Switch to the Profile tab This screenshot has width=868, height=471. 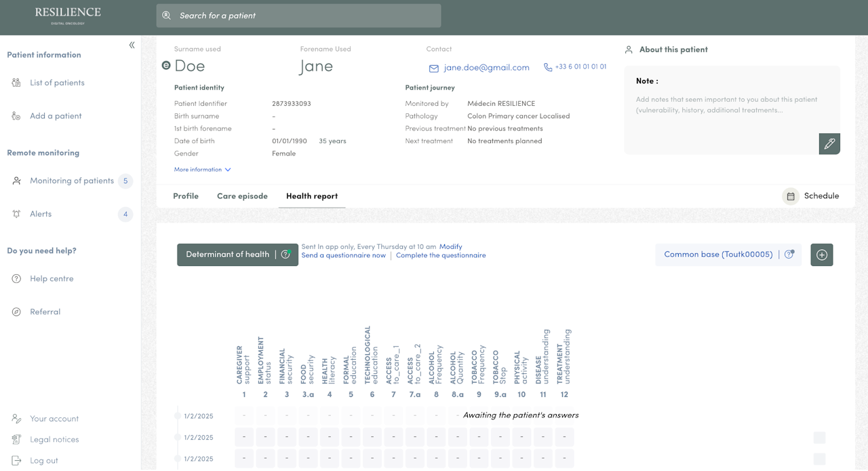[186, 196]
